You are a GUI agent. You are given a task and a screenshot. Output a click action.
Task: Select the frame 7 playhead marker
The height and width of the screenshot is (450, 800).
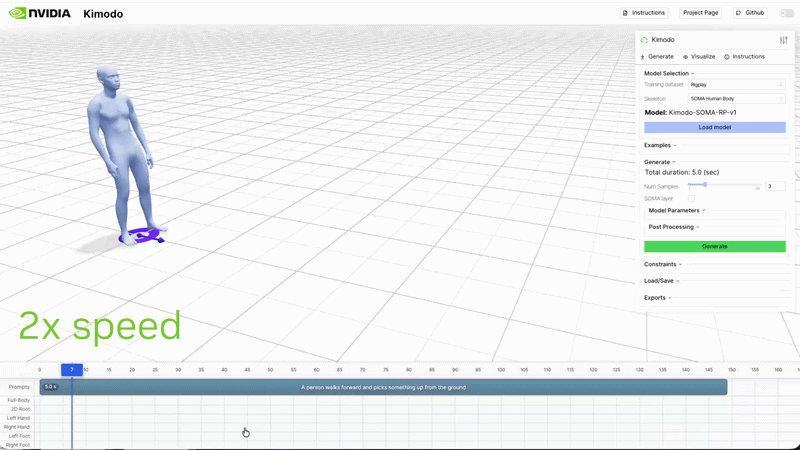(x=72, y=370)
